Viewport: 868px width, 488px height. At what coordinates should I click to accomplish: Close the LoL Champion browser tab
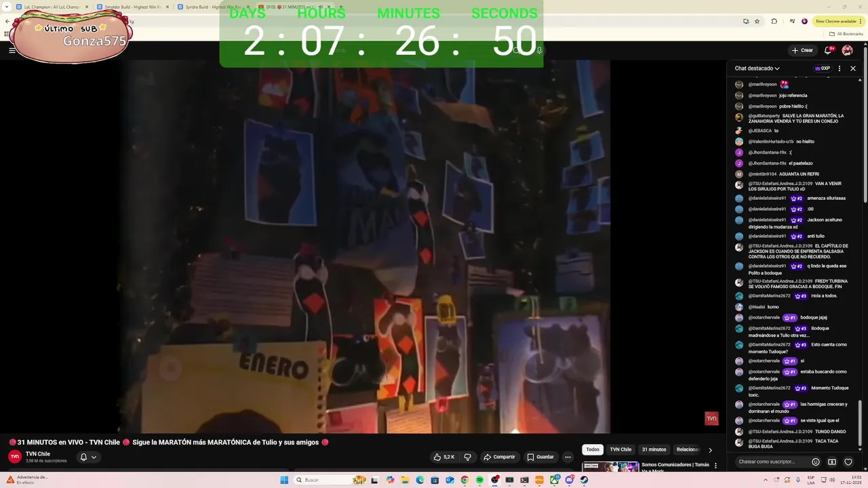click(x=86, y=7)
